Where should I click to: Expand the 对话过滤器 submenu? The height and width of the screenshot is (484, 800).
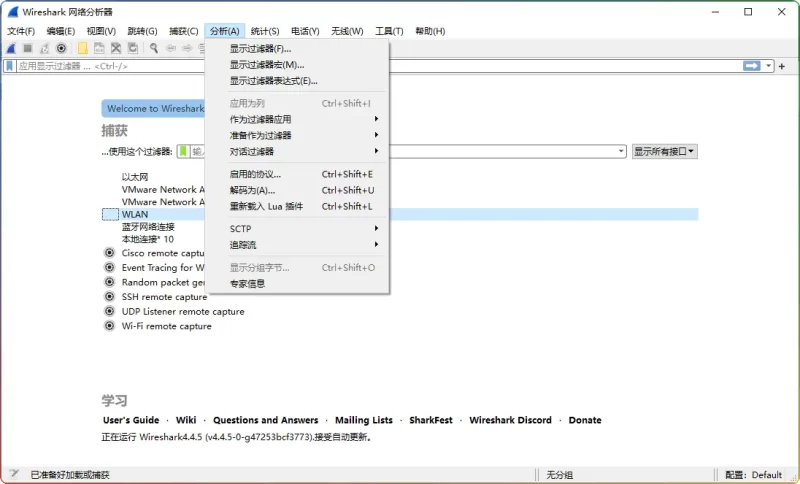[x=297, y=151]
